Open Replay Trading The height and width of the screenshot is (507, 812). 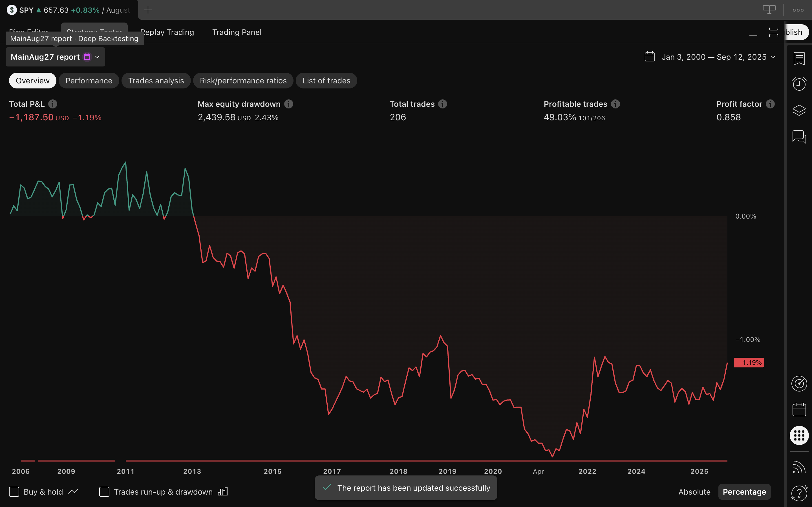coord(167,32)
